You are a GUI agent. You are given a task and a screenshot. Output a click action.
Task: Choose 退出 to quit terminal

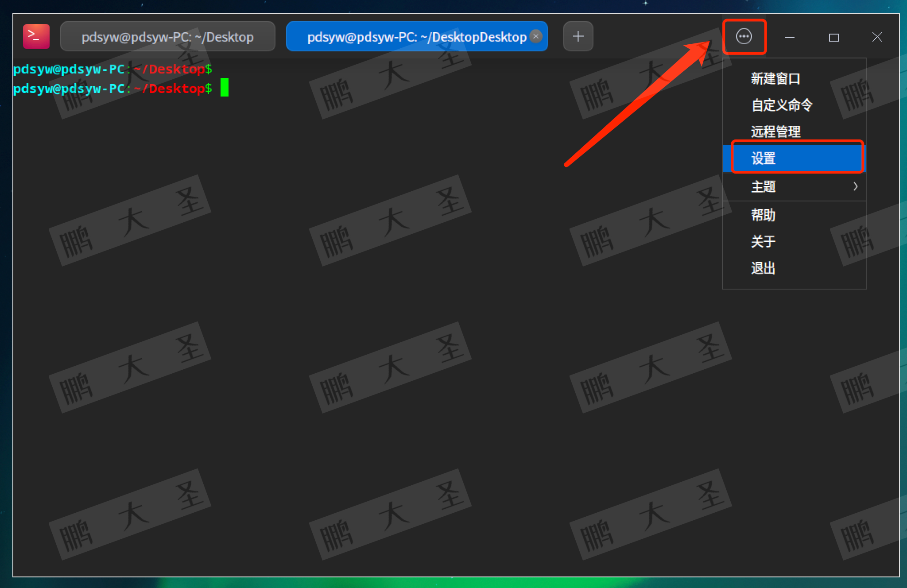click(x=764, y=268)
